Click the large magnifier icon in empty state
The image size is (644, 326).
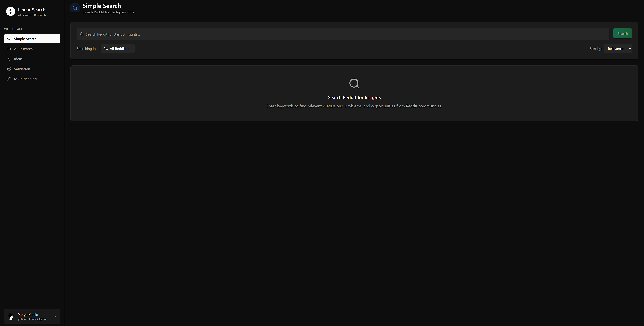(354, 84)
